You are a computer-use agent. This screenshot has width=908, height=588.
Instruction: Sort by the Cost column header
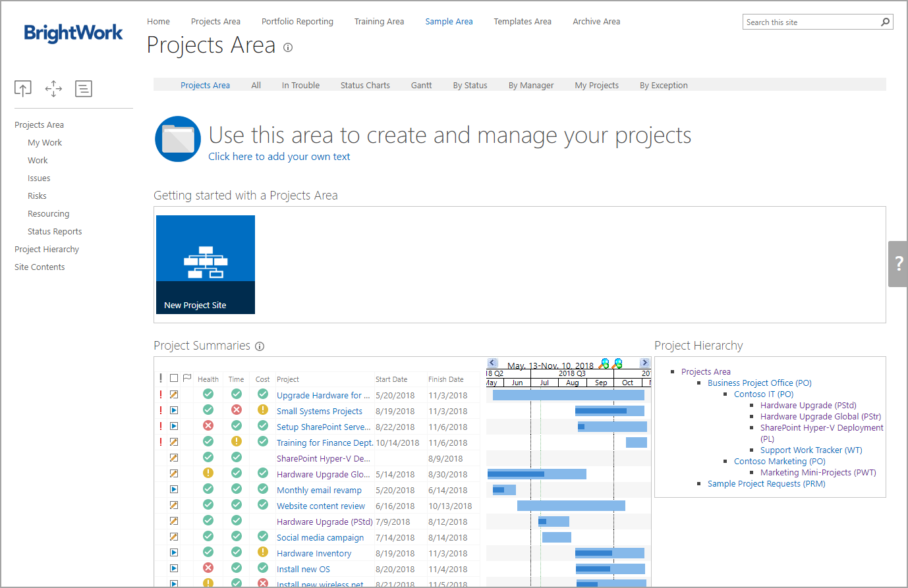(x=263, y=379)
